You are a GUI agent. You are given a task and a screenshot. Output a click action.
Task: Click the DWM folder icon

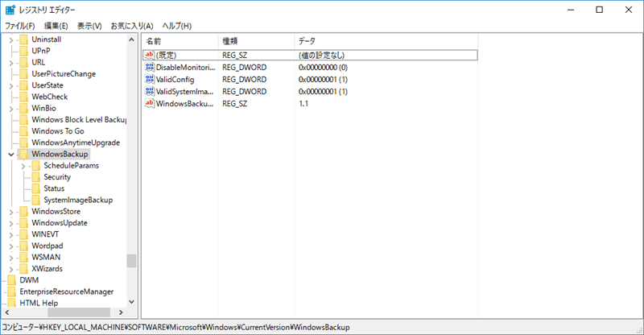(12, 280)
